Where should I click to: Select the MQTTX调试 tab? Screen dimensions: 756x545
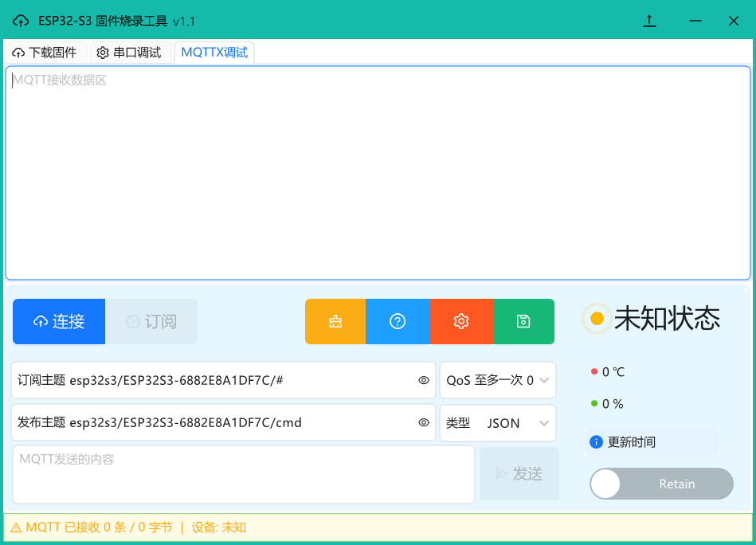[214, 52]
